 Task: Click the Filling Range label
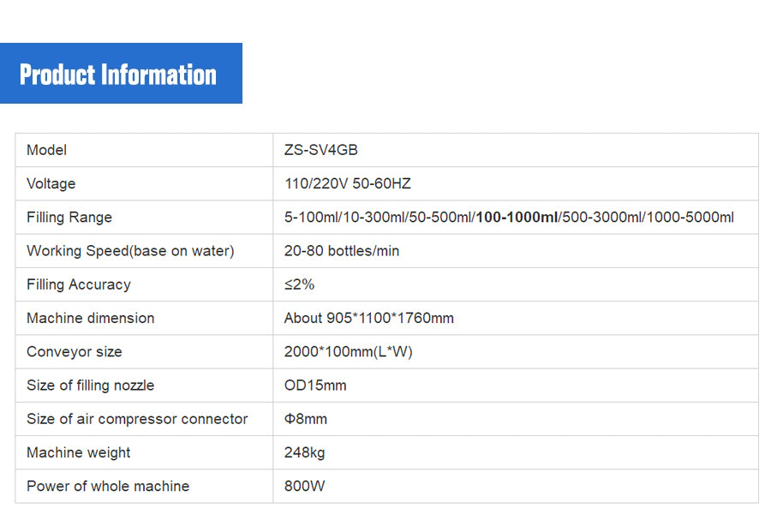coord(69,217)
